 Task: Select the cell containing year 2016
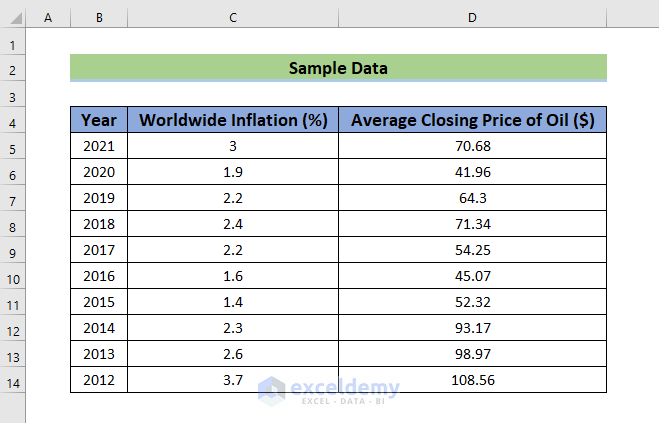(x=99, y=277)
